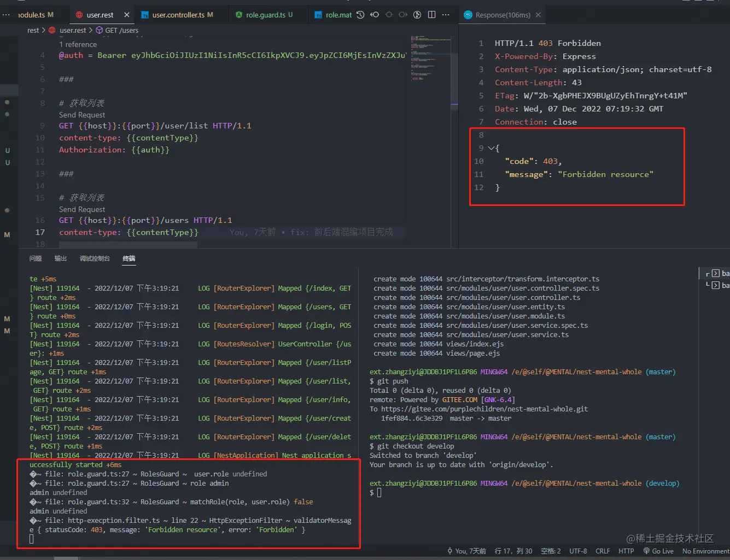
Task: Click line number 17 in editor gutter
Action: [40, 232]
